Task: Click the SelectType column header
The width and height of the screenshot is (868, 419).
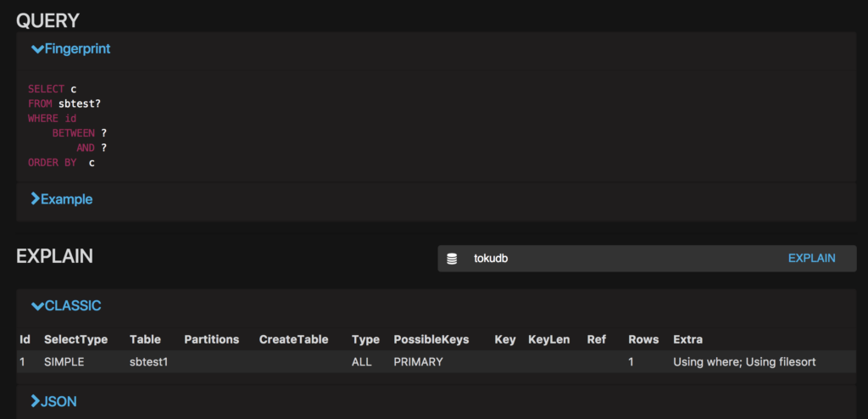Action: pyautogui.click(x=75, y=339)
